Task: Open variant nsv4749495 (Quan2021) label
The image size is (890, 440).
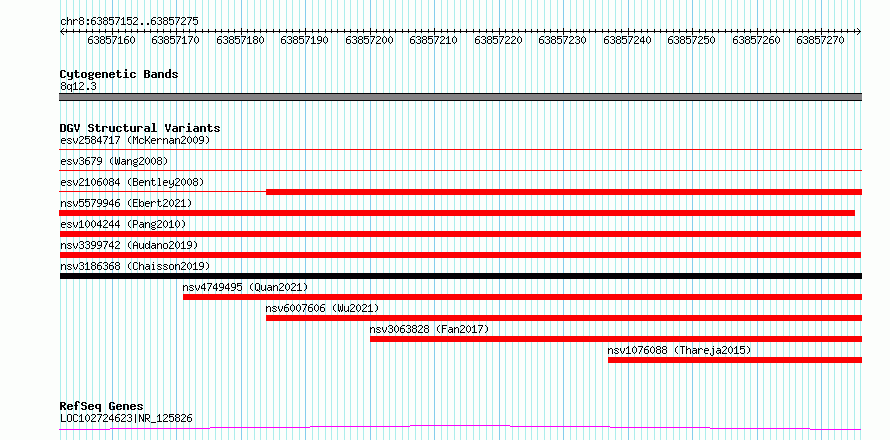Action: [245, 287]
